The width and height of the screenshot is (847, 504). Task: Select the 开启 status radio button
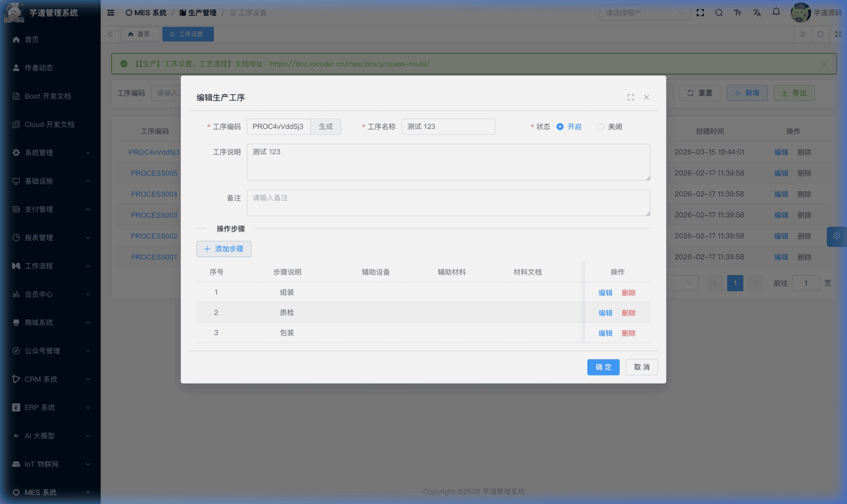pos(560,127)
